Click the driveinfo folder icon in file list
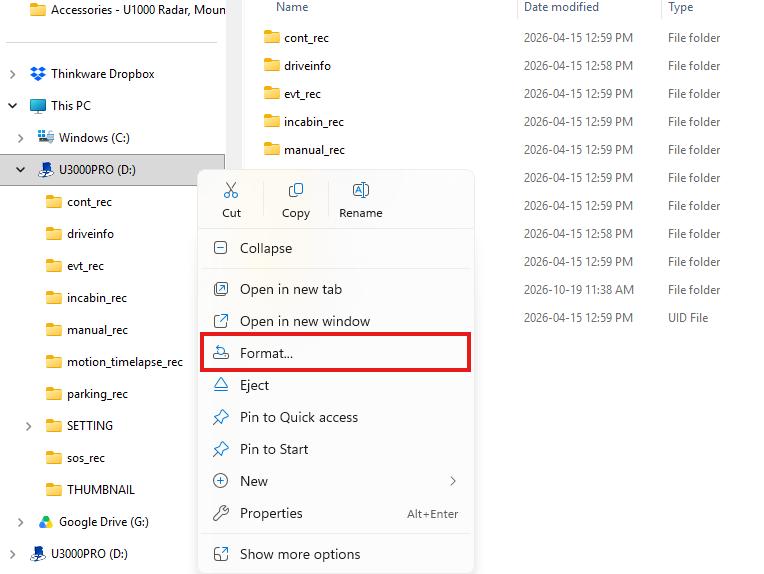This screenshot has height=574, width=764. (271, 65)
